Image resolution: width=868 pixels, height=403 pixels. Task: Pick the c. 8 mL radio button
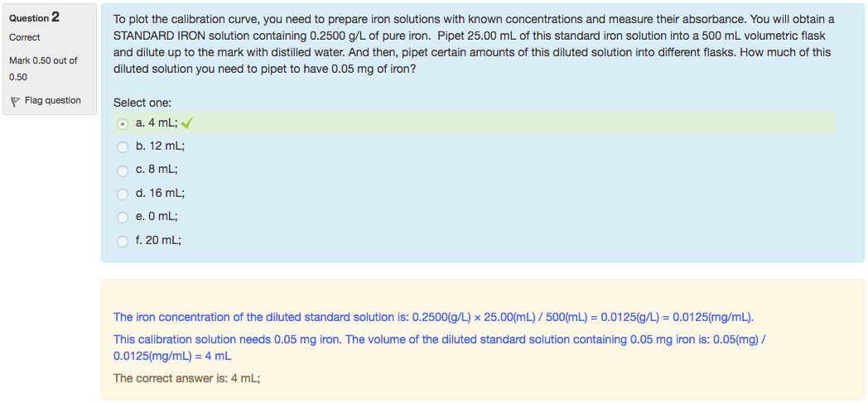(x=123, y=170)
